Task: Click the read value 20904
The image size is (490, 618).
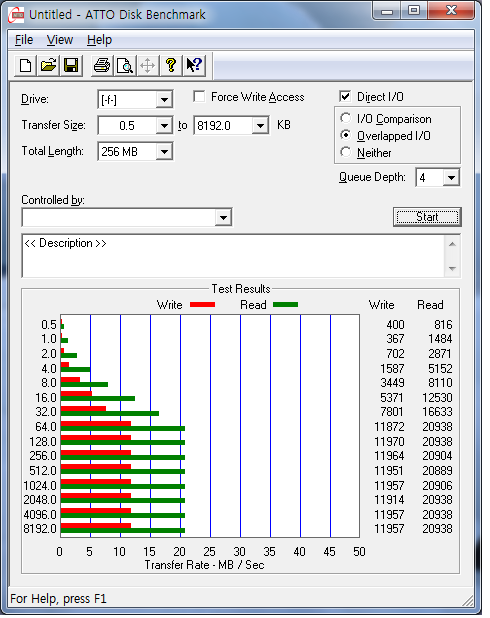Action: (x=437, y=456)
